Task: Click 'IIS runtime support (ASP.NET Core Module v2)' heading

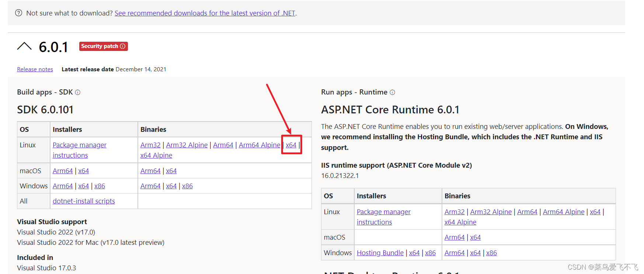Action: coord(396,165)
